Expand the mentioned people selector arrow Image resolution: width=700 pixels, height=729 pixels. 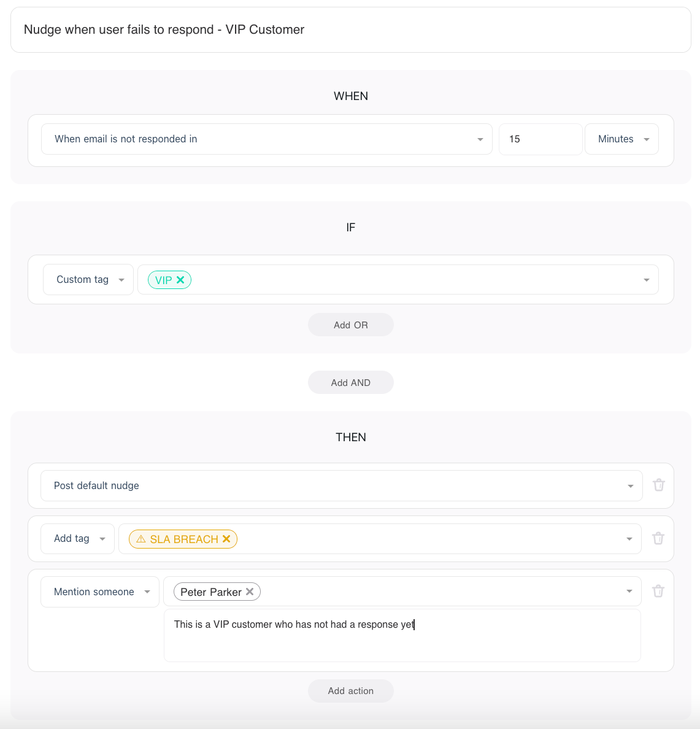pyautogui.click(x=629, y=592)
